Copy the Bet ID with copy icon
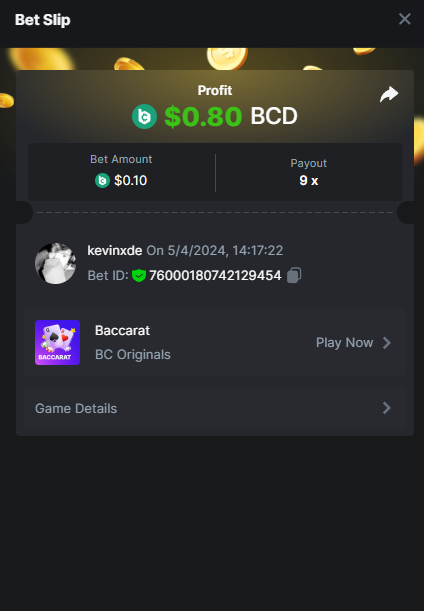The image size is (424, 611). coord(294,275)
